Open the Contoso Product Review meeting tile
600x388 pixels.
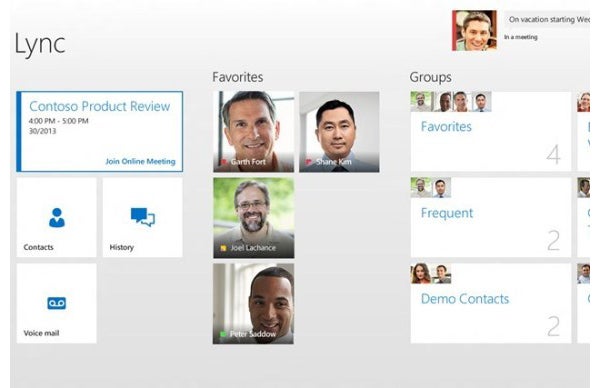(x=99, y=132)
